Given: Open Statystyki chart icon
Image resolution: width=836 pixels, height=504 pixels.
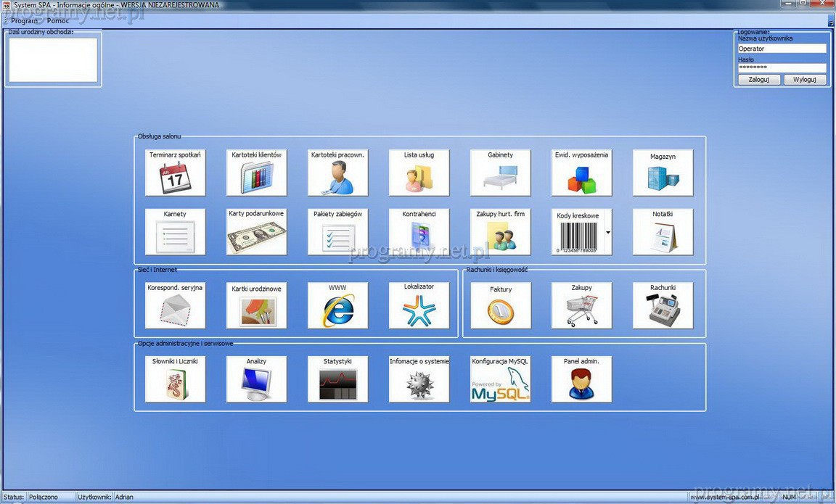Looking at the screenshot, I should point(337,379).
